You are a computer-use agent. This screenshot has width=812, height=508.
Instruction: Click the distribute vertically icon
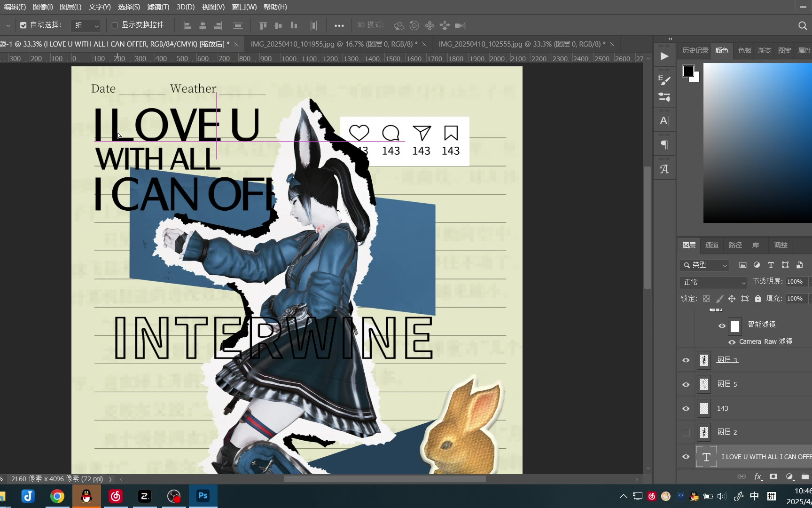pos(238,25)
